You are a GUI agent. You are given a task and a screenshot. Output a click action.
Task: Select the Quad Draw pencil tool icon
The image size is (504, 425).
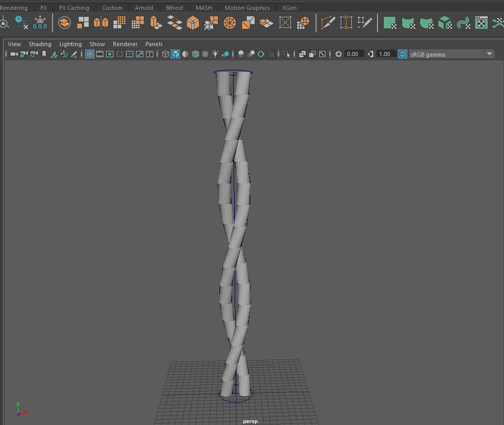pyautogui.click(x=364, y=23)
